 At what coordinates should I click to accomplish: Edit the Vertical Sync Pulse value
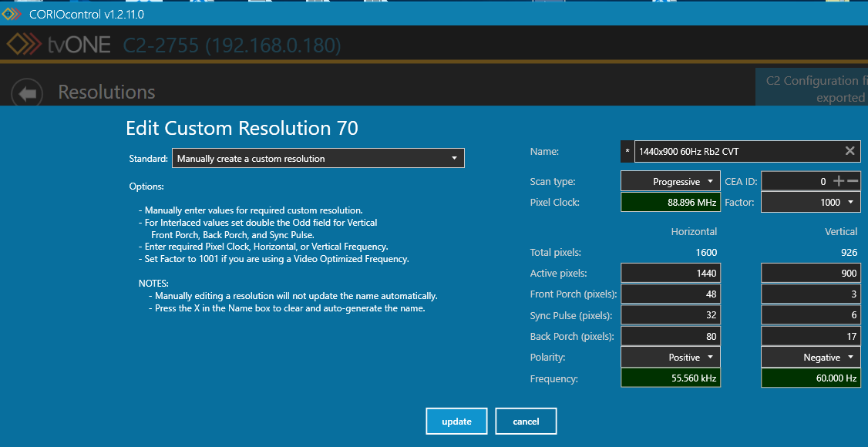click(x=811, y=315)
